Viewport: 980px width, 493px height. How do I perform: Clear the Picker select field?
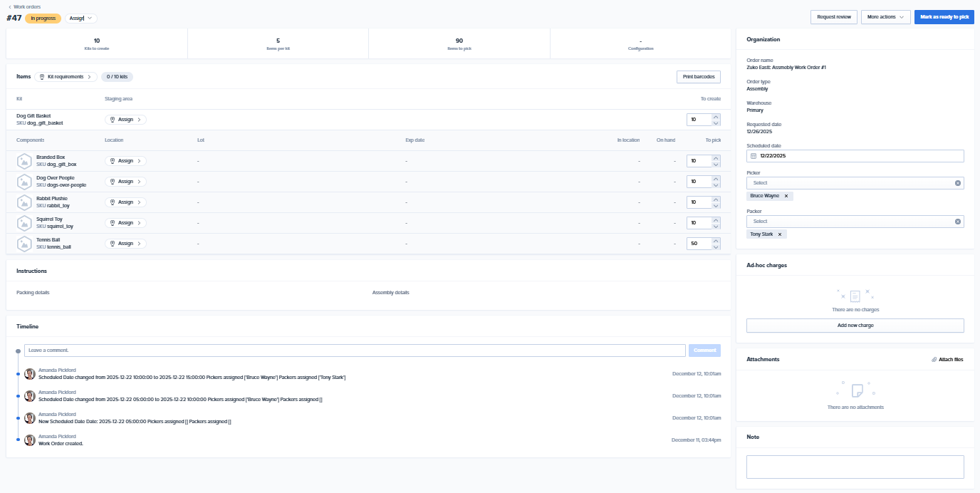pyautogui.click(x=958, y=183)
